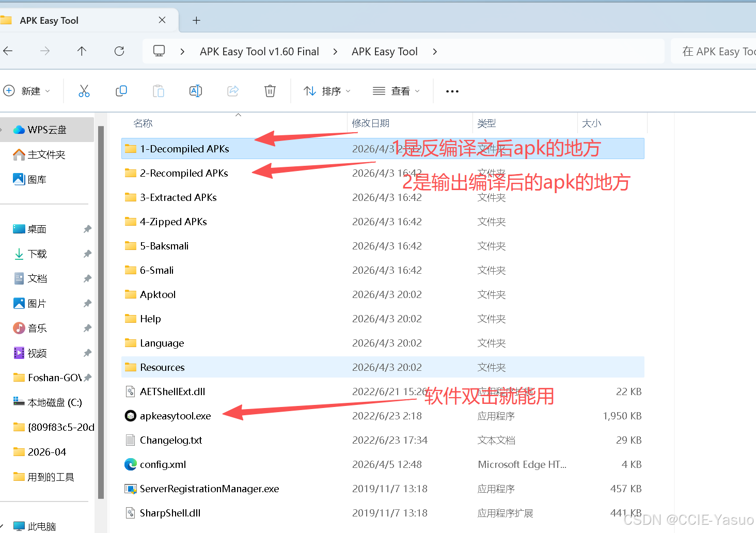Select the config.xml Edge file icon
Image resolution: width=756 pixels, height=533 pixels.
131,464
